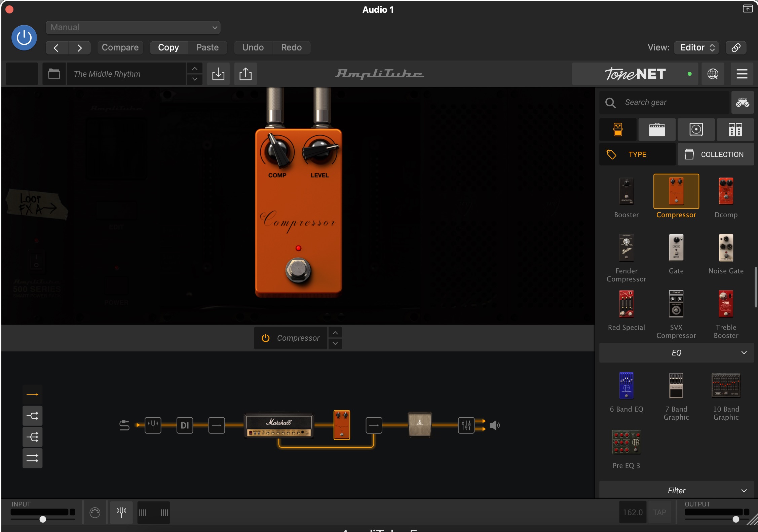The height and width of the screenshot is (532, 758).
Task: Click the TAP tempo button
Action: (659, 512)
